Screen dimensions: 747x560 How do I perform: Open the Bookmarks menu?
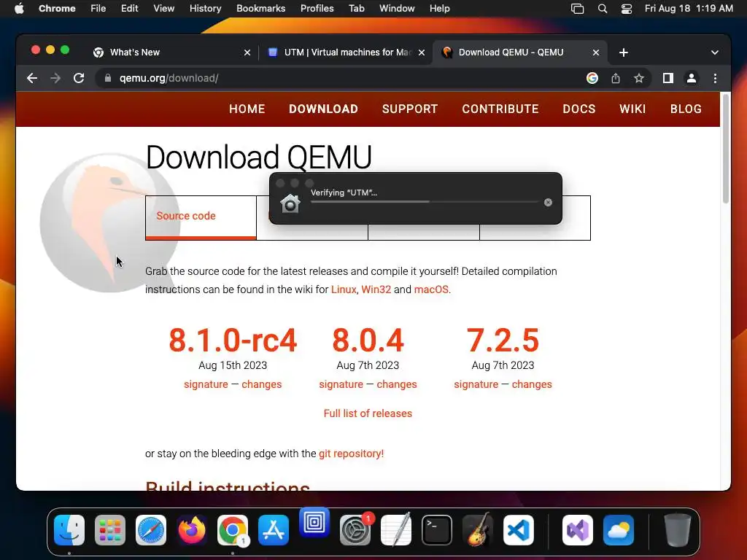click(x=260, y=9)
